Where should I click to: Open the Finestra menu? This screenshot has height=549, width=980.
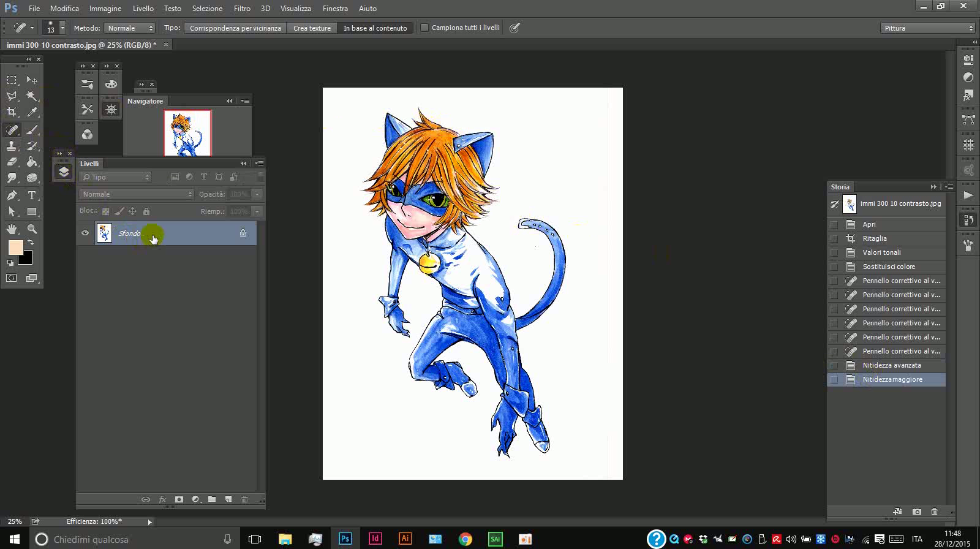(x=335, y=9)
